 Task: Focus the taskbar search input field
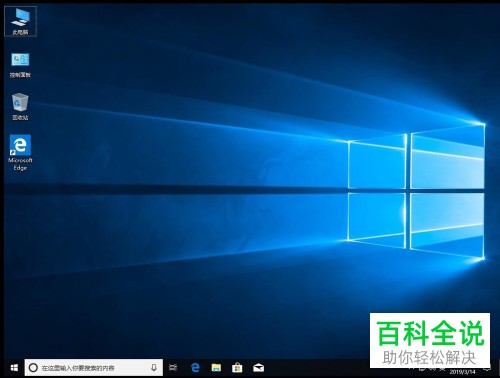(94, 368)
